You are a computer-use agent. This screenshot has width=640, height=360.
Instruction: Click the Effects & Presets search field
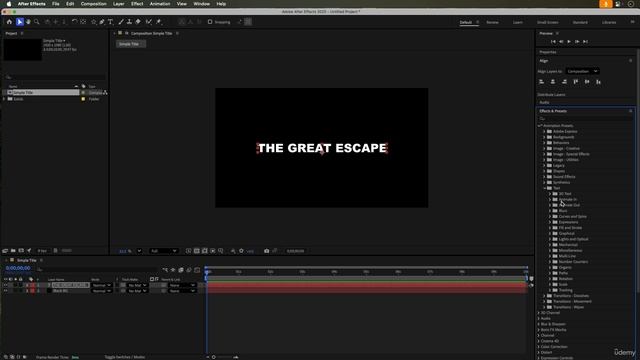tap(585, 118)
